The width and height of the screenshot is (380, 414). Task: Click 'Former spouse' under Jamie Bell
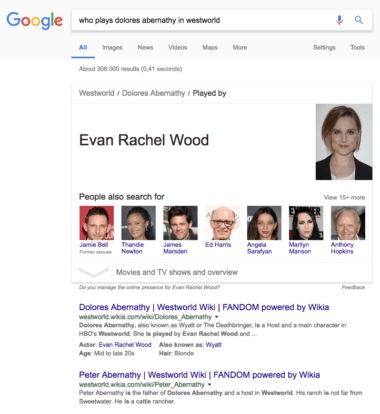(95, 252)
